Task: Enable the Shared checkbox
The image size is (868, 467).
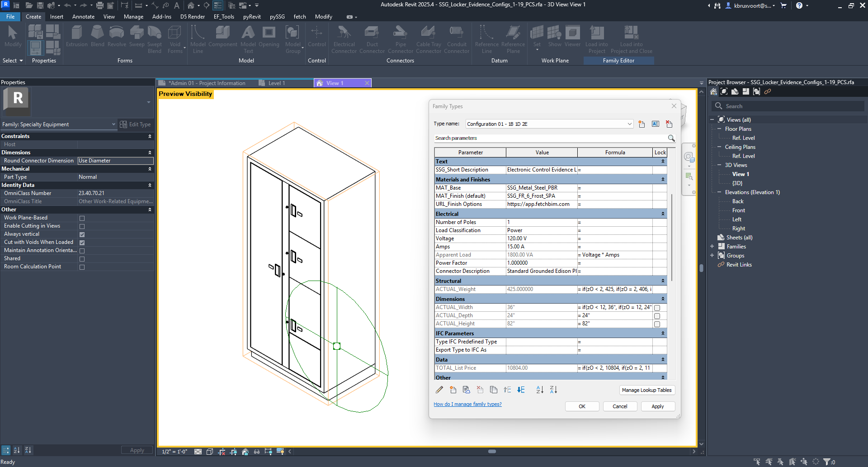Action: (x=82, y=259)
